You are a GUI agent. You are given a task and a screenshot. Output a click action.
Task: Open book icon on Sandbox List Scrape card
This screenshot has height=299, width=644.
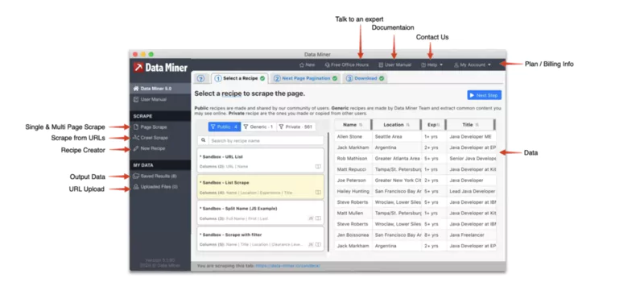point(318,193)
